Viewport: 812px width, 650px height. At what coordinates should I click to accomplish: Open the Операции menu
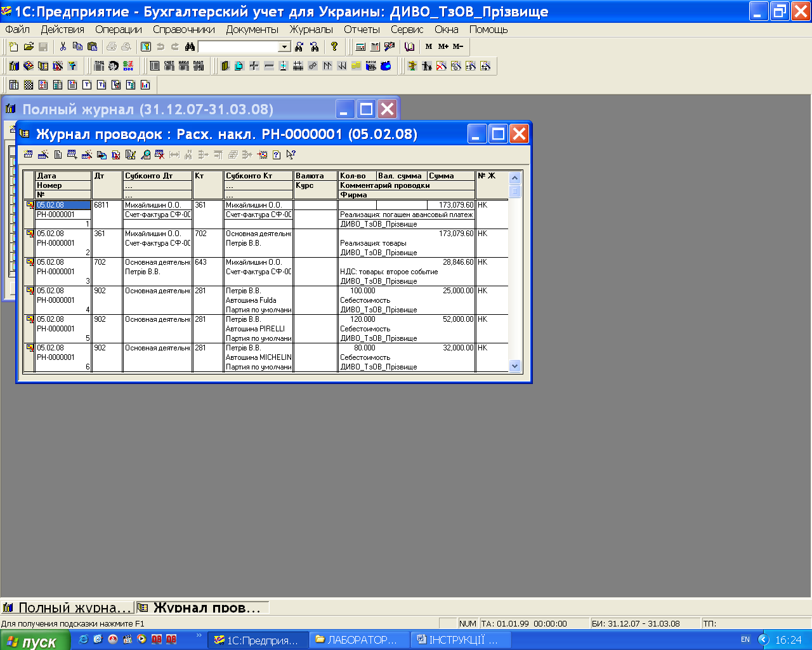point(119,29)
